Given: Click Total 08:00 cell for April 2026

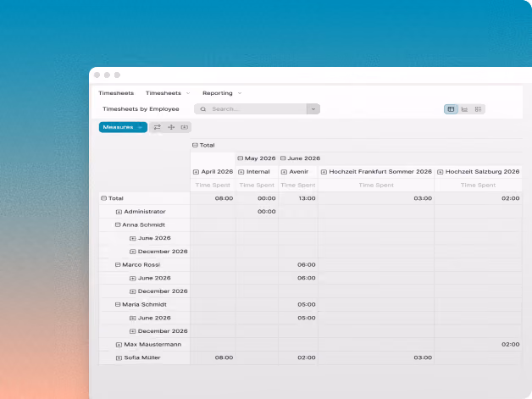Looking at the screenshot, I should (x=213, y=198).
